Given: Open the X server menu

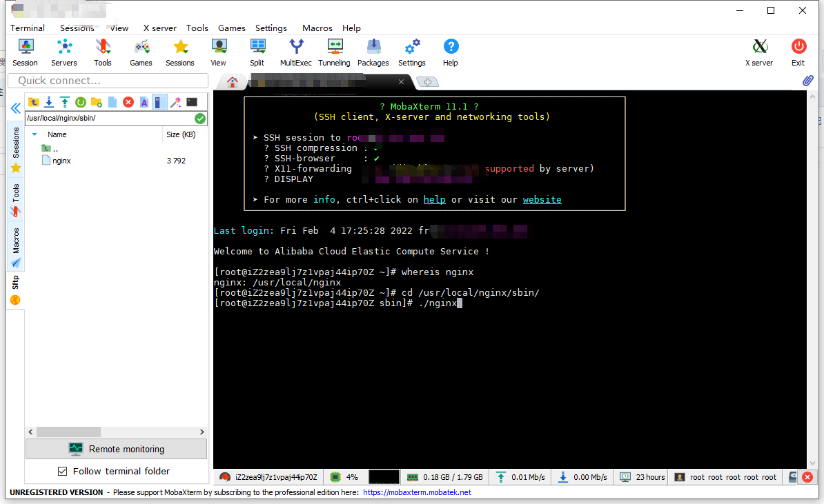Looking at the screenshot, I should pos(159,28).
